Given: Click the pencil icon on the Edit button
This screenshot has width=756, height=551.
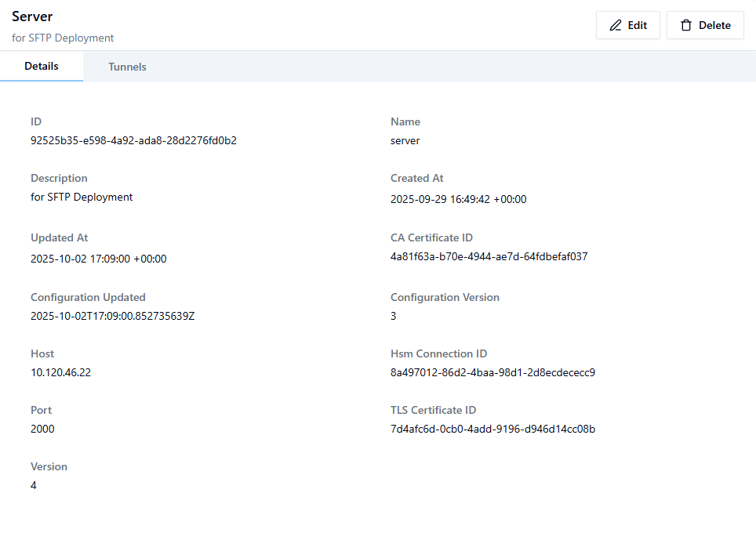Looking at the screenshot, I should 616,24.
